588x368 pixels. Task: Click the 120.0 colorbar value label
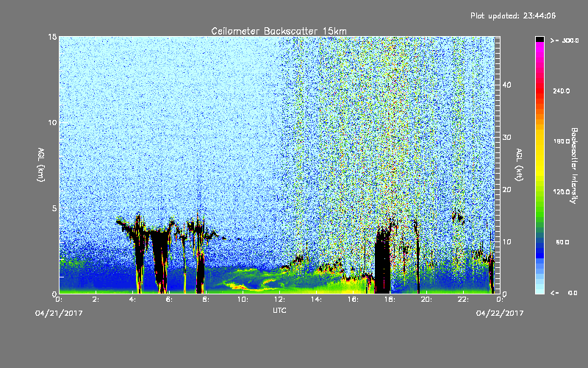click(562, 192)
